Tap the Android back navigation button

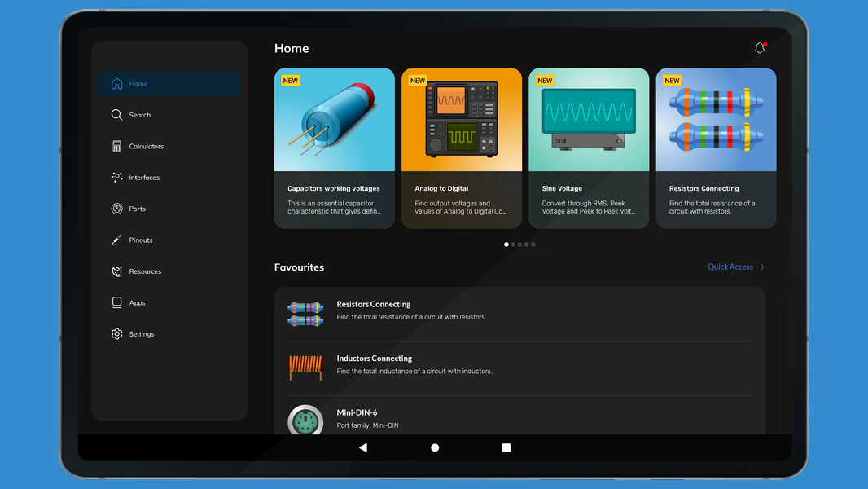point(362,447)
